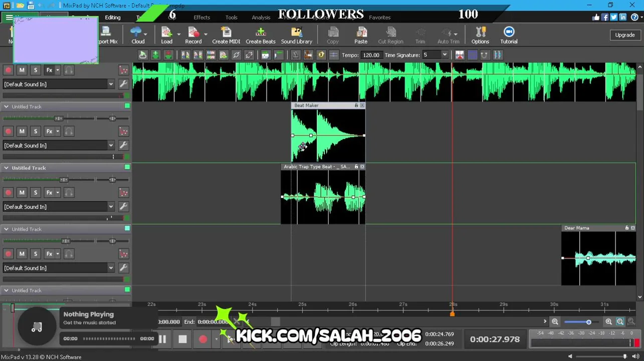Solo the Beat Maker track
This screenshot has width=644, height=361.
pos(35,131)
